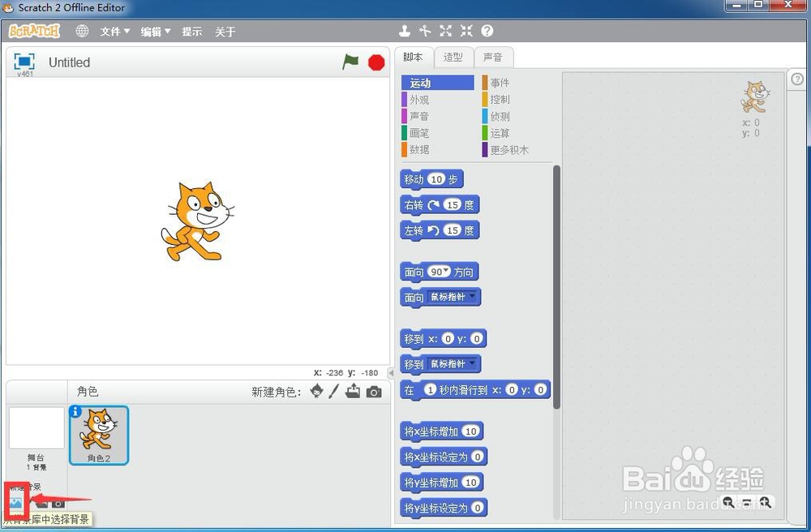The image size is (811, 532).
Task: Select the stamp duplicate tool
Action: point(405,31)
